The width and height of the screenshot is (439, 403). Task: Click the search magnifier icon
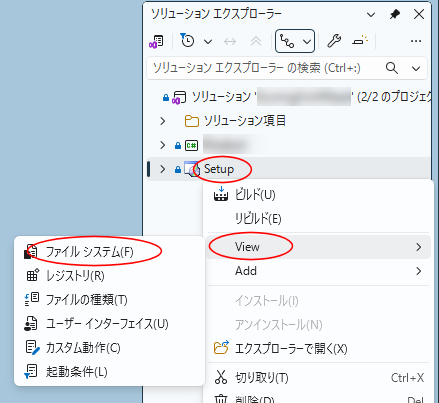[392, 68]
